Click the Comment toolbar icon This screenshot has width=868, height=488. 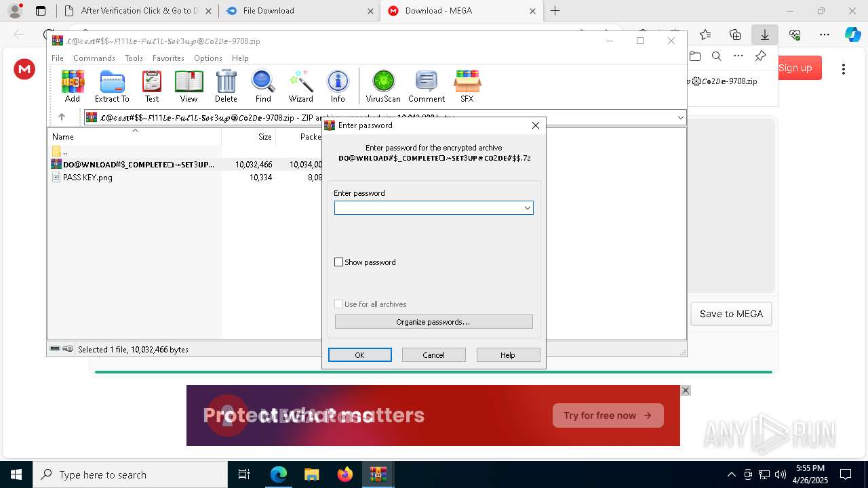tap(427, 86)
